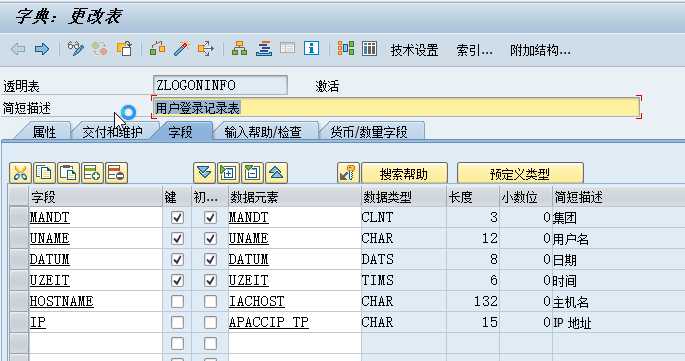
Task: Click the 主机名 description cell
Action: point(618,301)
